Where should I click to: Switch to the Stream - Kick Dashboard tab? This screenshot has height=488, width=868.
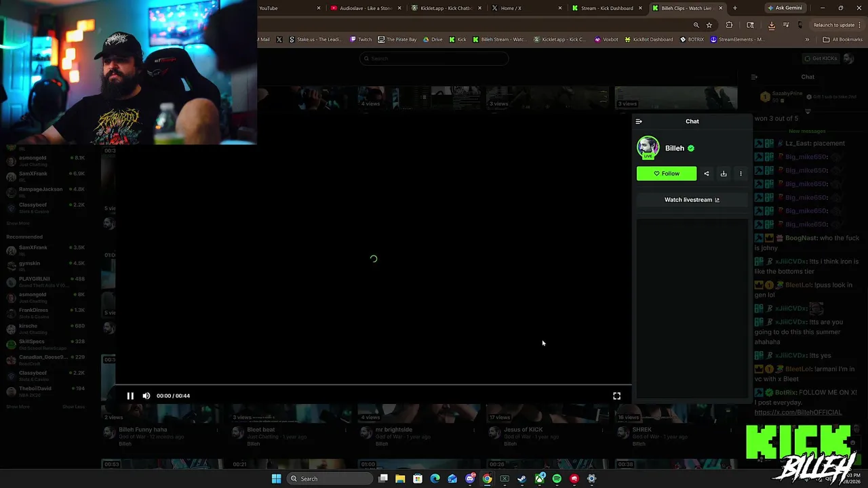coord(607,8)
